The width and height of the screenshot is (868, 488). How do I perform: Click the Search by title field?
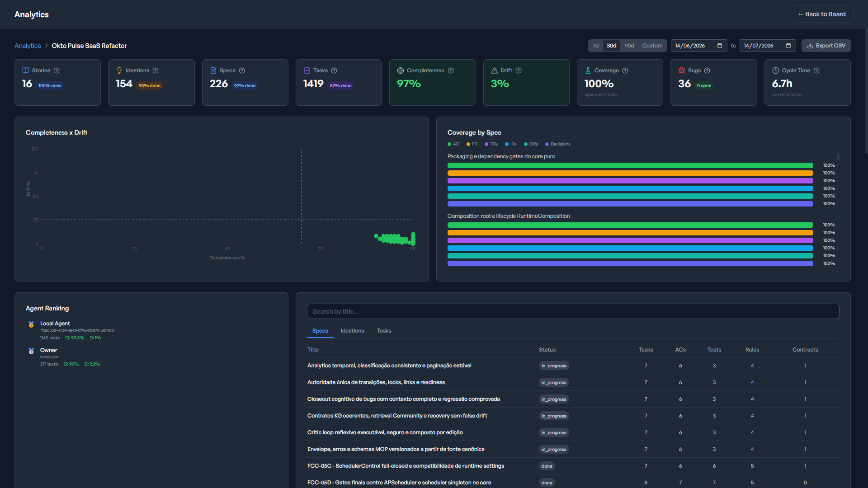click(x=573, y=311)
